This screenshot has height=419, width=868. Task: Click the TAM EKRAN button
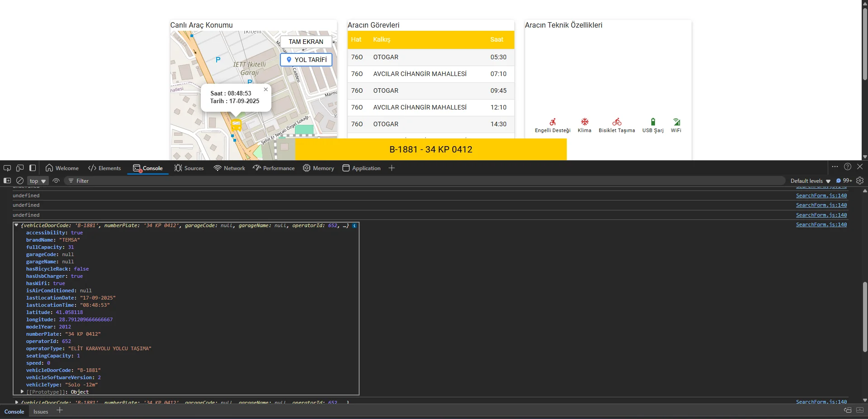306,42
